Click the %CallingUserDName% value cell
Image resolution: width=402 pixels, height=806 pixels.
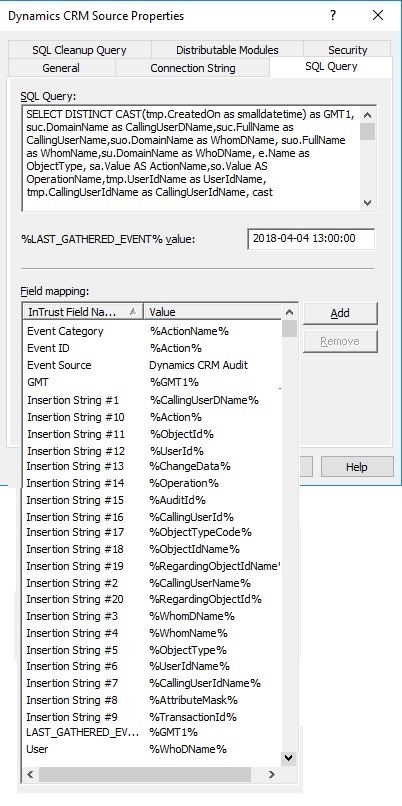click(x=204, y=400)
